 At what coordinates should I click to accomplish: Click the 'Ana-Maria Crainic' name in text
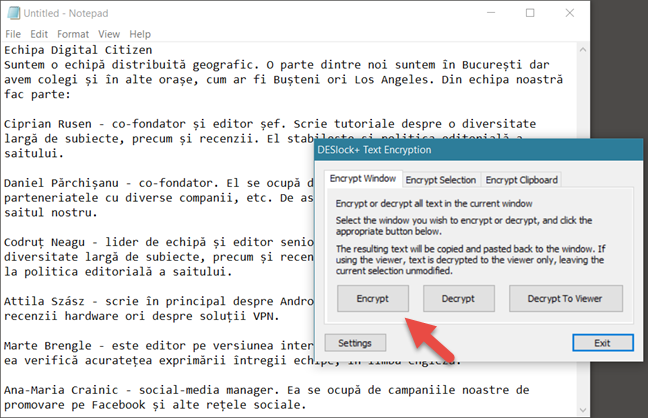tap(61, 390)
